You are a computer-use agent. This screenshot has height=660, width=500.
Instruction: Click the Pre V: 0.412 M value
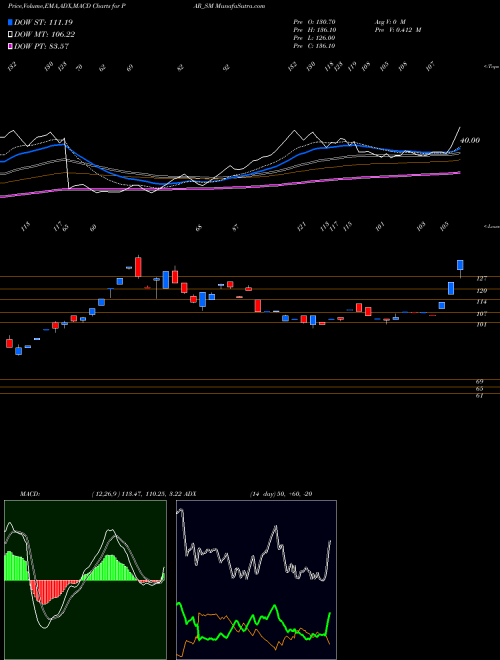tap(397, 30)
